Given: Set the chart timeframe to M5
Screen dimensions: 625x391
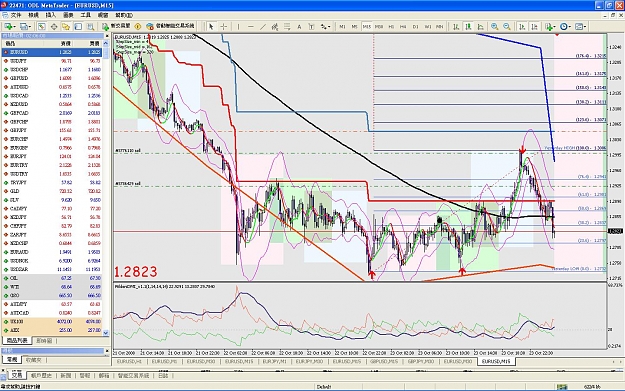Looking at the screenshot, I should coord(354,27).
